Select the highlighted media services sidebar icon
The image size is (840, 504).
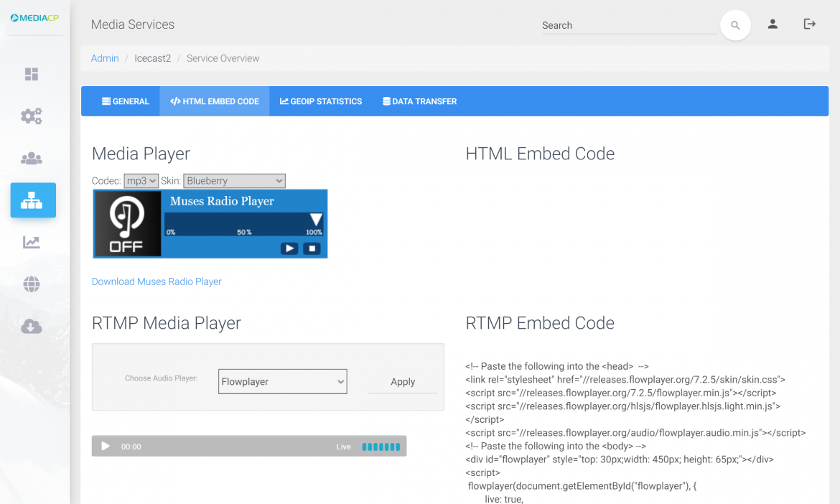point(33,200)
